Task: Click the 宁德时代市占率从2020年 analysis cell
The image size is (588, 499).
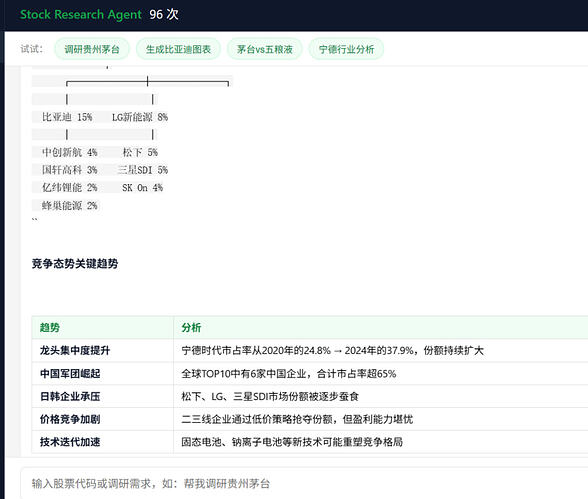Action: (x=381, y=351)
